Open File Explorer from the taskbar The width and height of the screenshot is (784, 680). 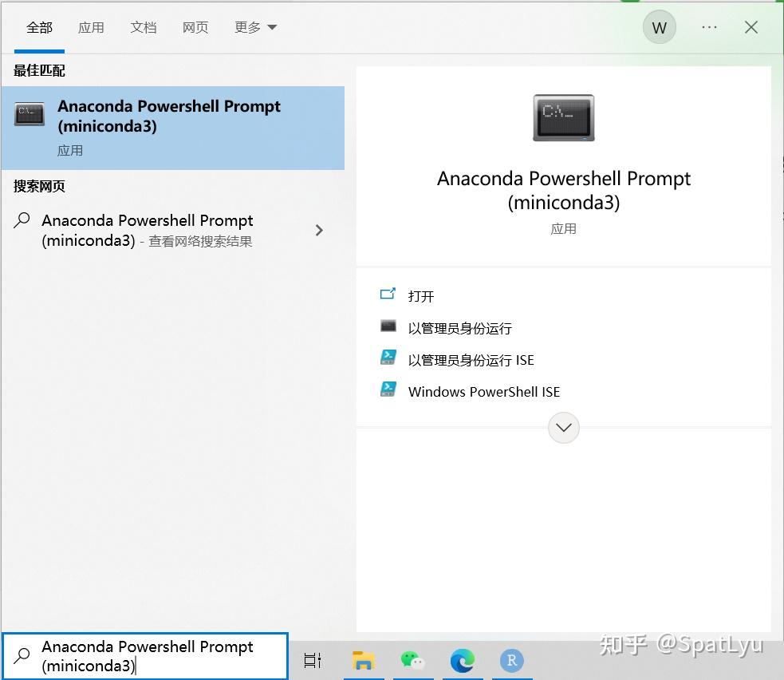pos(364,660)
